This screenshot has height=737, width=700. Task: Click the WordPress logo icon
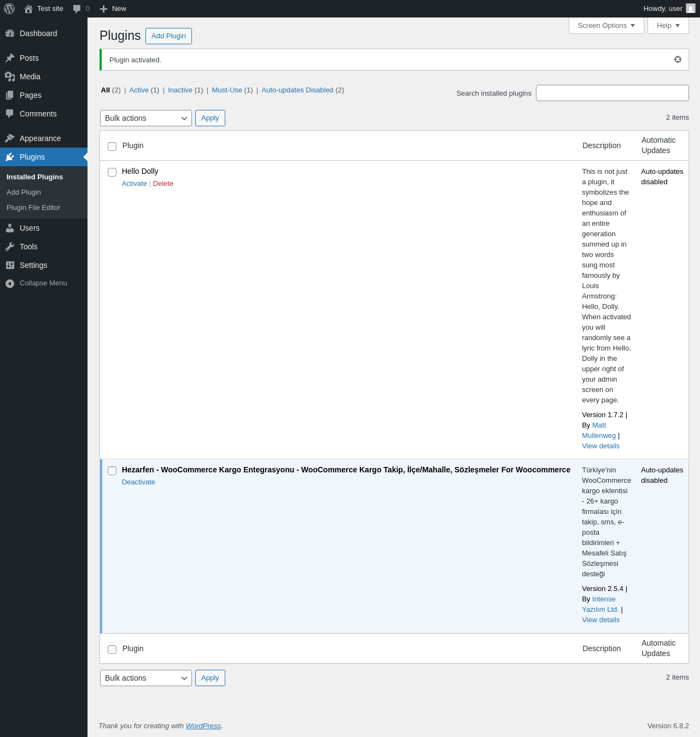[9, 9]
